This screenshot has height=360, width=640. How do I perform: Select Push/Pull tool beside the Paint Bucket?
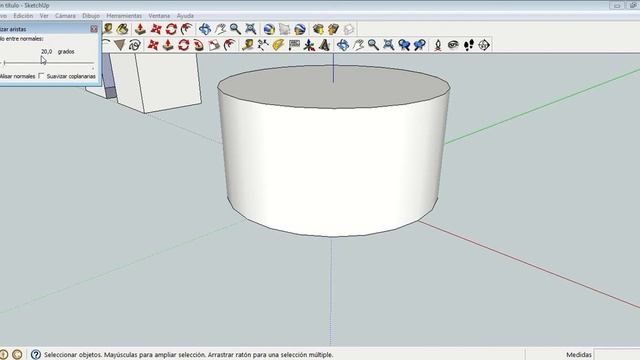(140, 29)
